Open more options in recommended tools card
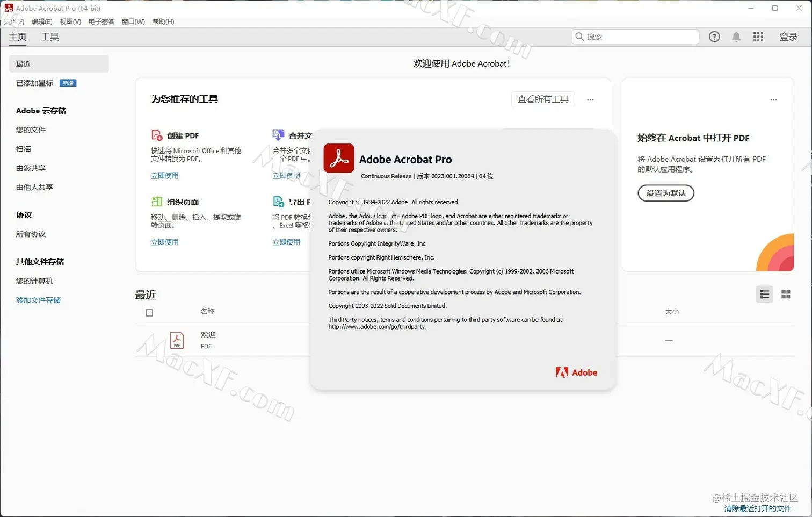Image resolution: width=812 pixels, height=517 pixels. 590,100
